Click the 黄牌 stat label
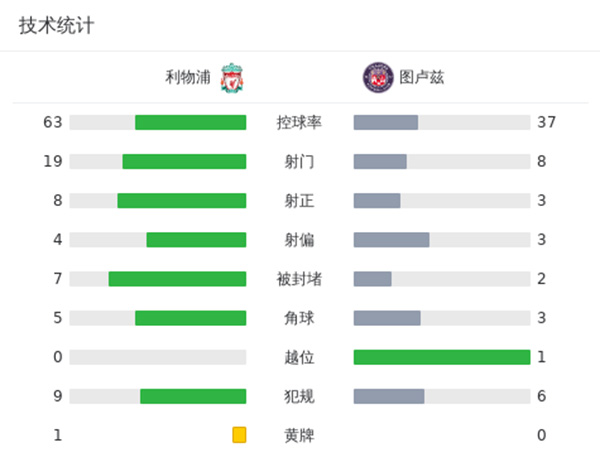This screenshot has width=600, height=462. (x=299, y=435)
